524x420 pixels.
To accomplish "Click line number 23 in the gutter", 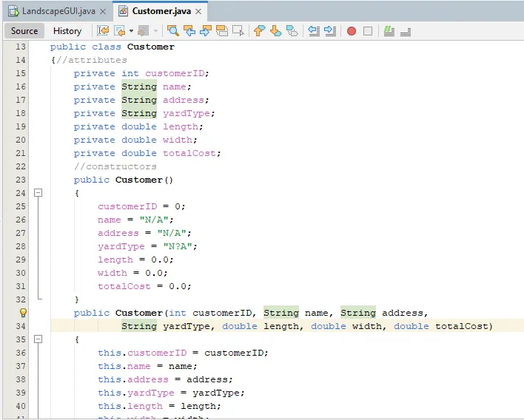I will [21, 180].
